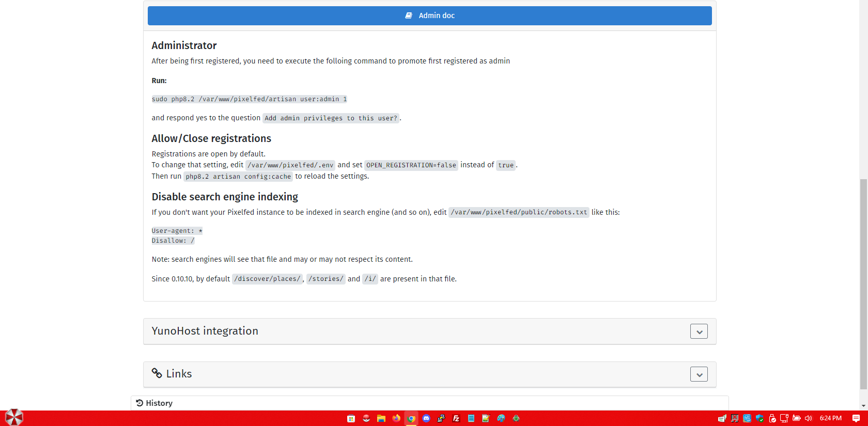Open the blue Notepad taskbar icon

(x=471, y=418)
